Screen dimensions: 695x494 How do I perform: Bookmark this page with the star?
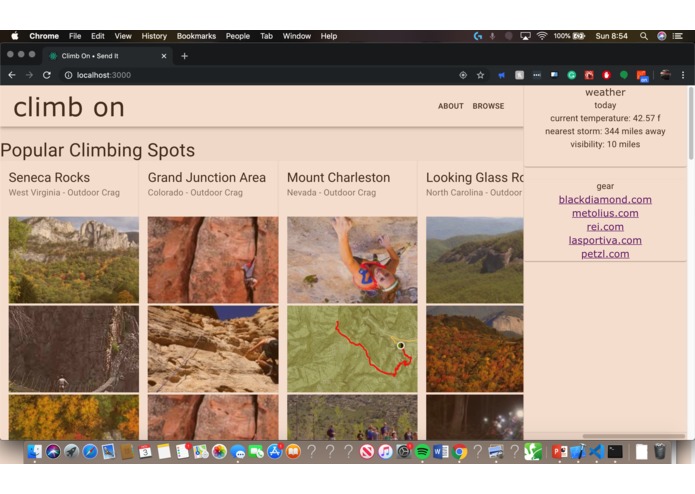pos(480,75)
